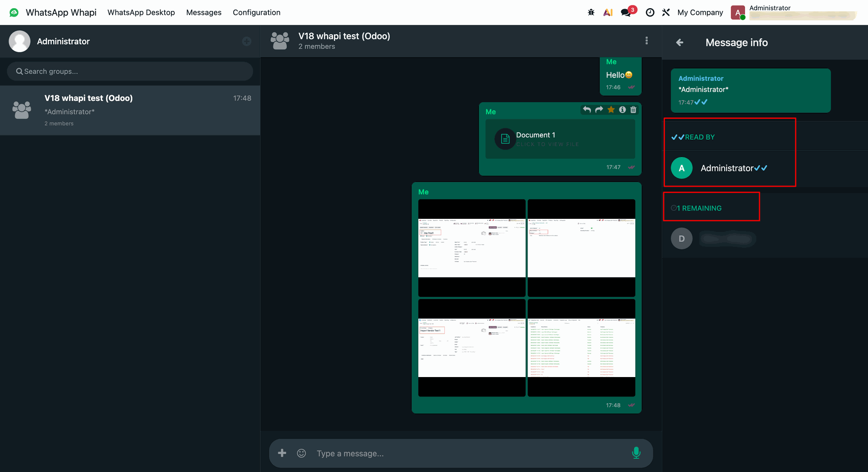Click group avatar icon in chat header

coord(280,41)
